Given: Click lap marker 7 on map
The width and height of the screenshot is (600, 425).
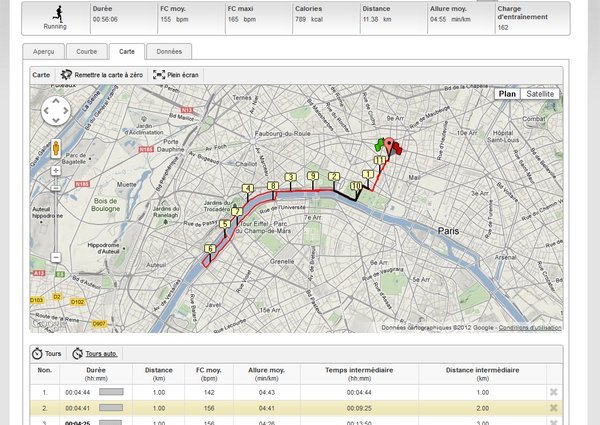Looking at the screenshot, I should tap(237, 212).
